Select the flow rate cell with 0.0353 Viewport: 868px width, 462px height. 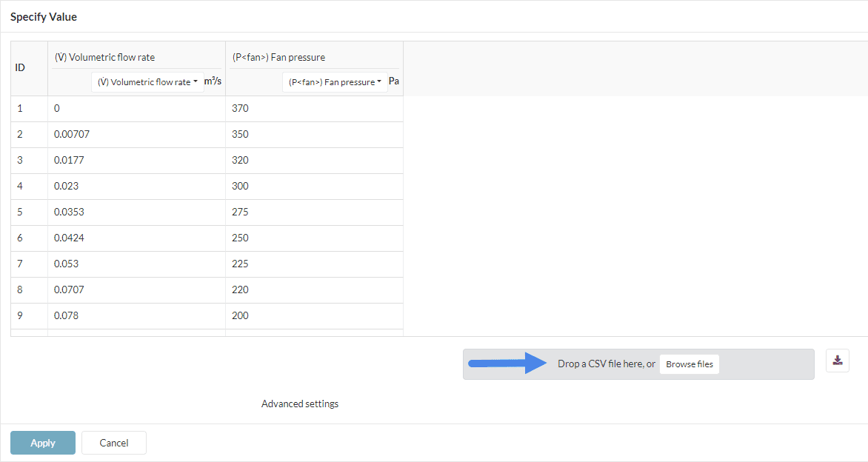[x=136, y=212]
